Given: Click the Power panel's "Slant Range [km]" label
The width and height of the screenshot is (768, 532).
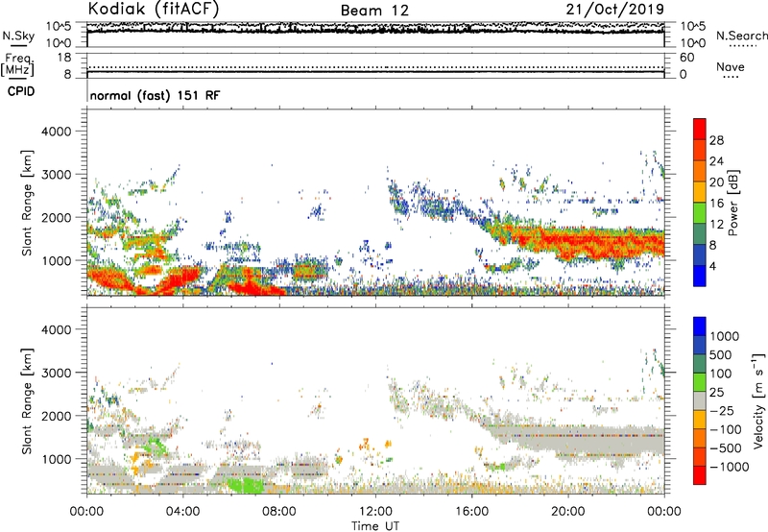Looking at the screenshot, I should (x=27, y=203).
